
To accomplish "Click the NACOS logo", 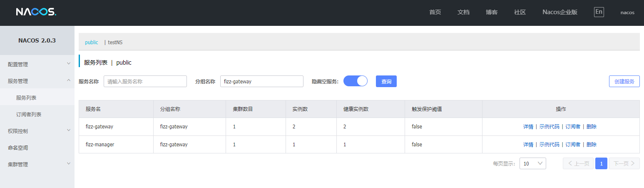I will (x=36, y=12).
